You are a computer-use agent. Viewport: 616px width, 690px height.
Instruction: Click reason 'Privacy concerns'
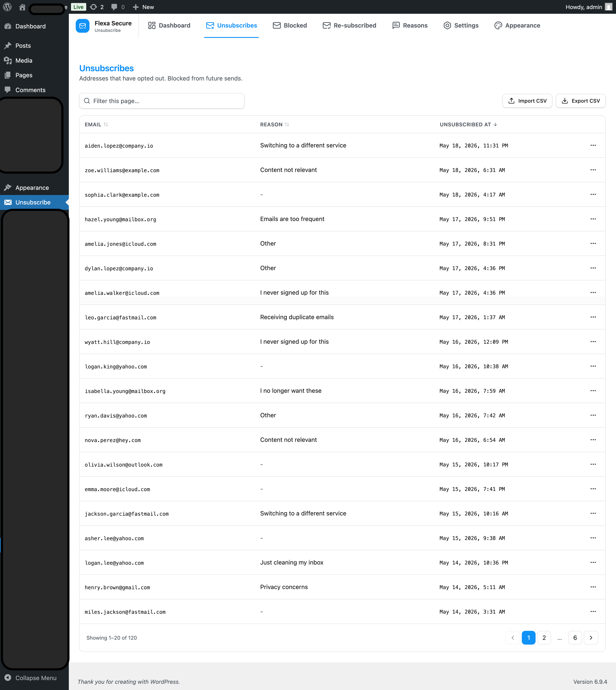(x=284, y=587)
